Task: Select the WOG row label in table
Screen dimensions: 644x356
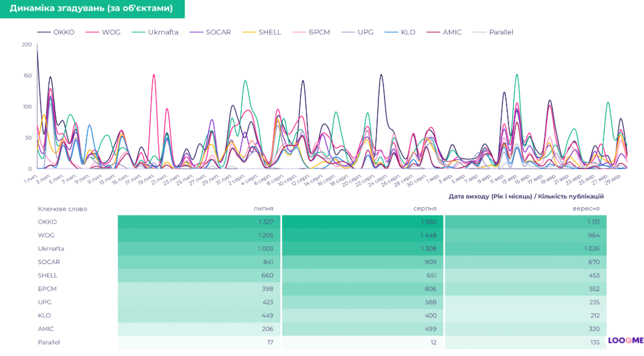Action: (46, 235)
